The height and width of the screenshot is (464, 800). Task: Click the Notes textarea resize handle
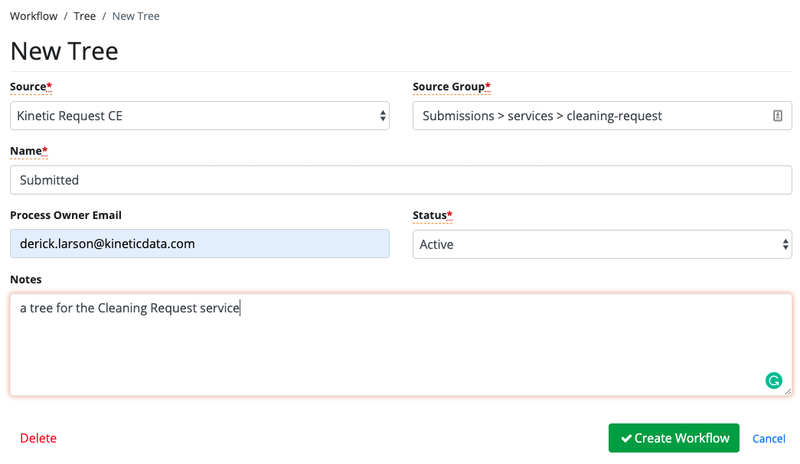click(x=788, y=392)
